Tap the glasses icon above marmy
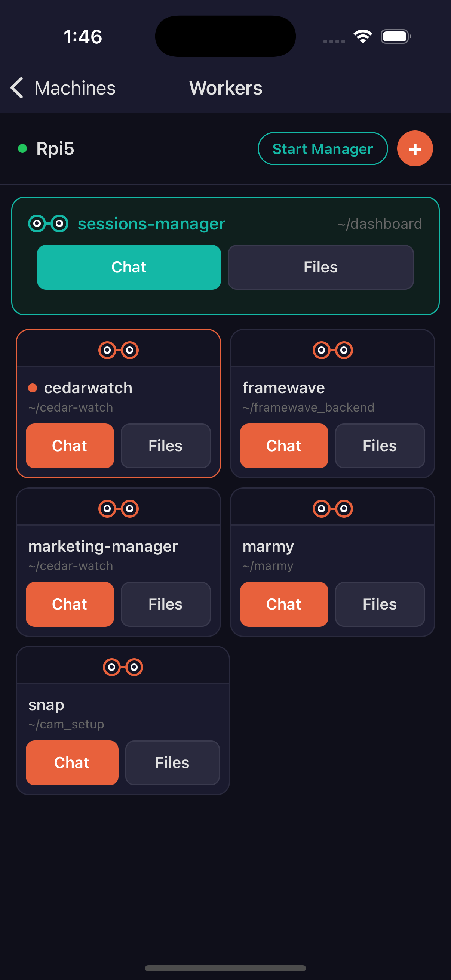The height and width of the screenshot is (980, 451). pyautogui.click(x=332, y=509)
